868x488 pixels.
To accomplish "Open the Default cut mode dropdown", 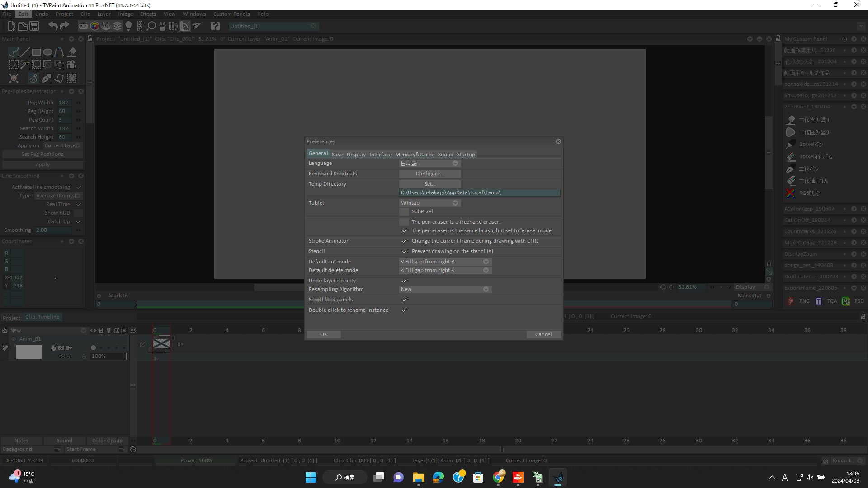I will 445,262.
